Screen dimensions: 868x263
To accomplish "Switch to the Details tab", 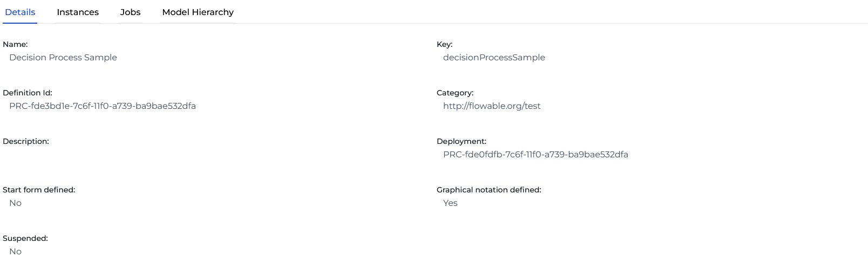I will [20, 12].
